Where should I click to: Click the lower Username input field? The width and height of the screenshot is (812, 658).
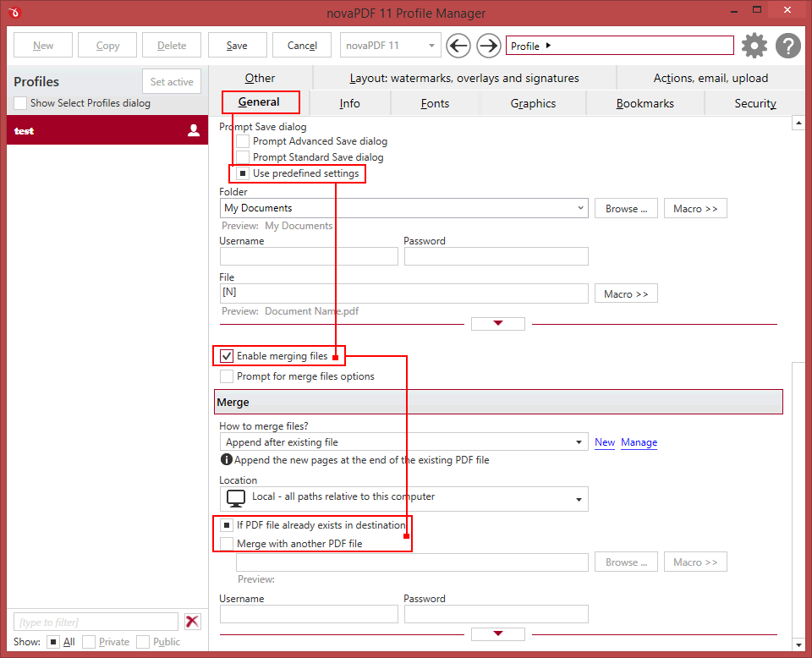tap(310, 614)
